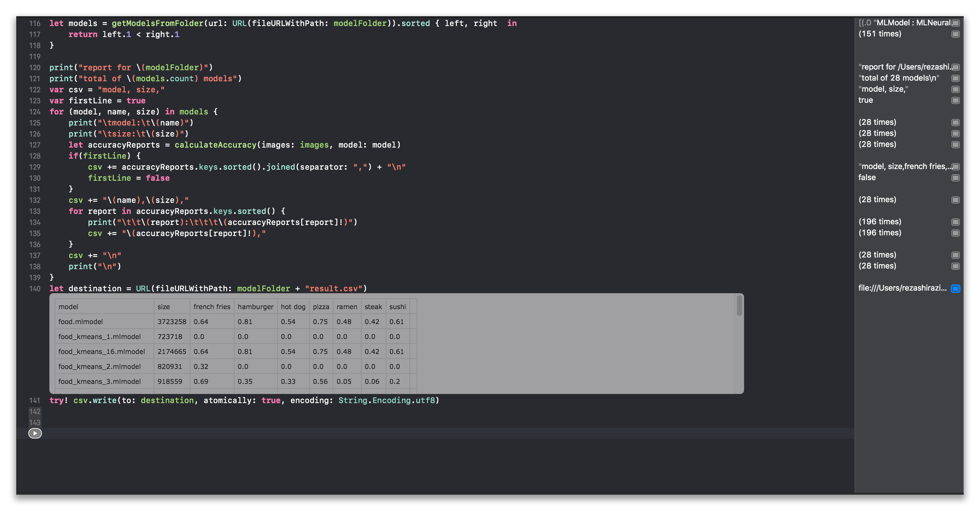
Task: Click line number 141 in the gutter
Action: [x=35, y=400]
